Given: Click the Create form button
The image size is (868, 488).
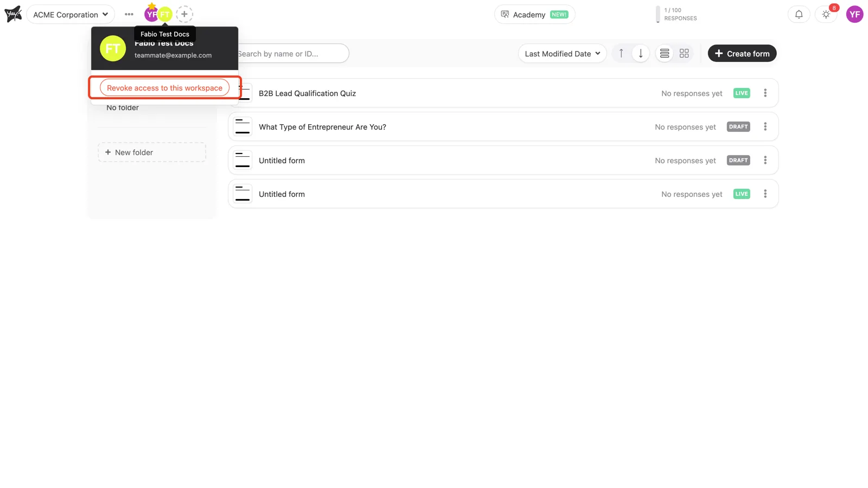Looking at the screenshot, I should point(742,54).
